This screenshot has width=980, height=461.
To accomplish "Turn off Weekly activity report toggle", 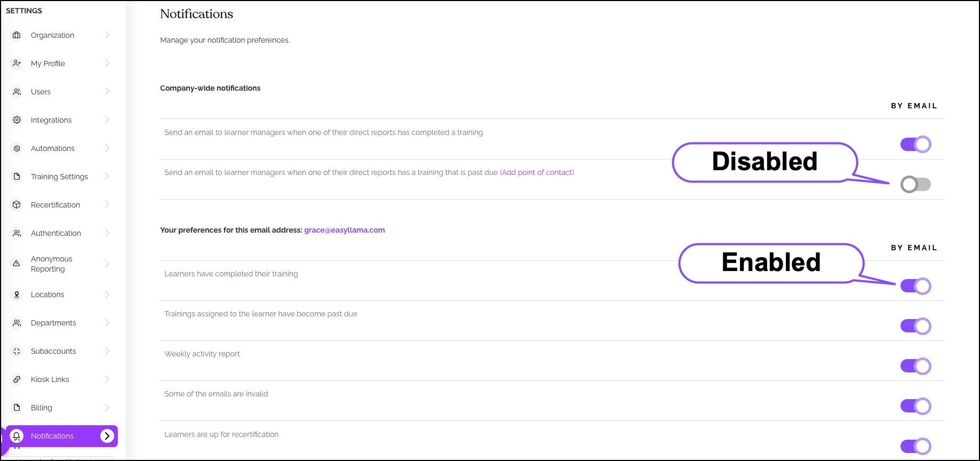I will 915,366.
